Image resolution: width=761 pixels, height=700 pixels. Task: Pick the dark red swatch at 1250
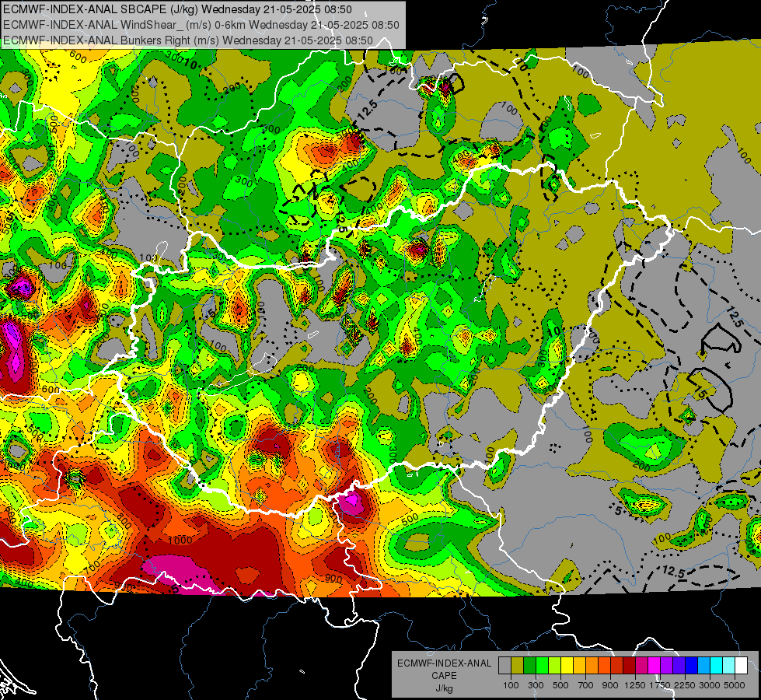(629, 666)
